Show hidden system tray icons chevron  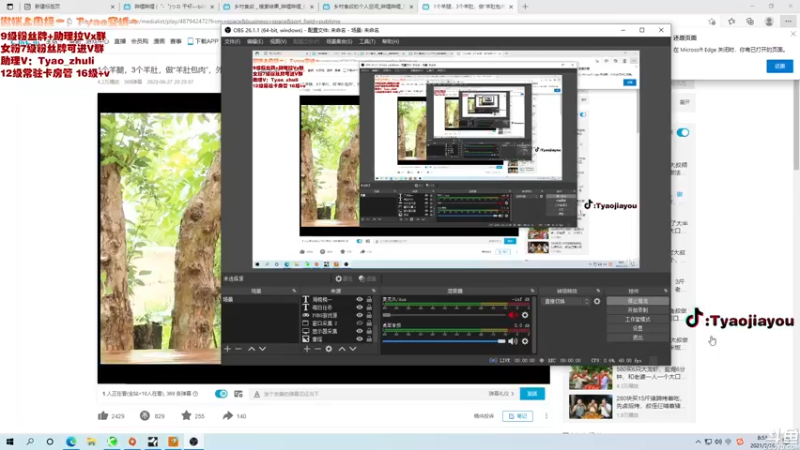point(698,442)
